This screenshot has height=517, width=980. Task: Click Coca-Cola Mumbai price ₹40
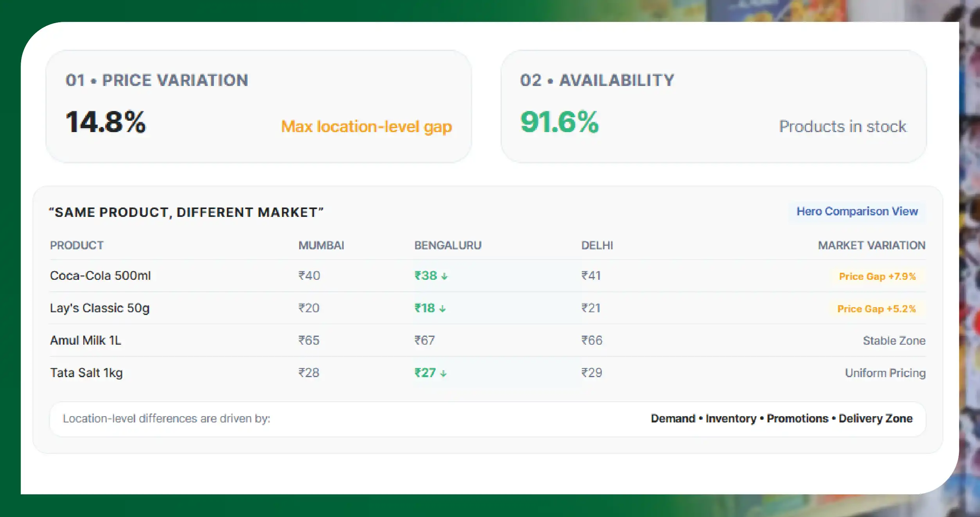pyautogui.click(x=309, y=275)
